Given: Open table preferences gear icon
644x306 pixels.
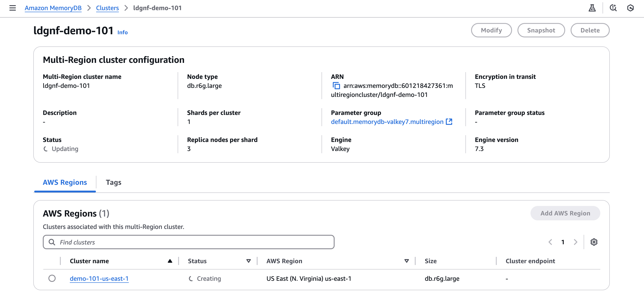Looking at the screenshot, I should 594,242.
